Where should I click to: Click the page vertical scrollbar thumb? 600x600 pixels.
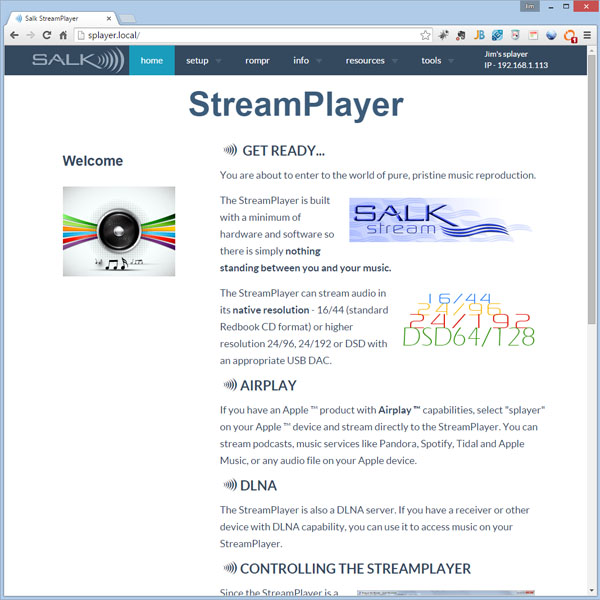tap(592, 189)
